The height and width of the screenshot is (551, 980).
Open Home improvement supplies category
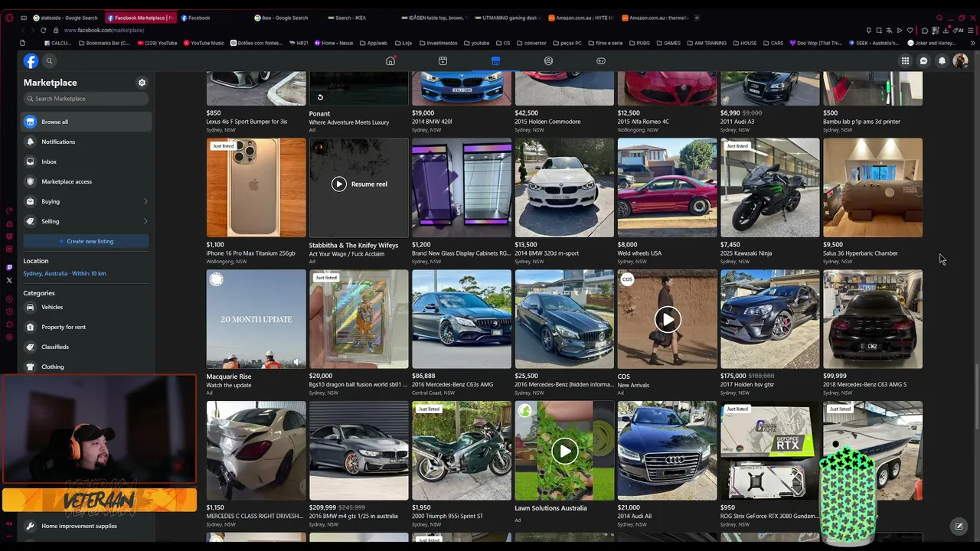coord(86,526)
